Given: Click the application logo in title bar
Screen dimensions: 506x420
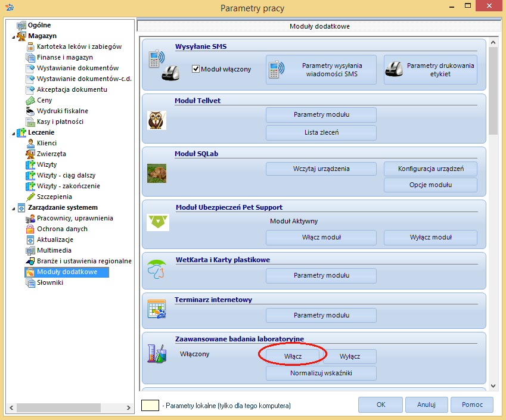Looking at the screenshot, I should pos(10,7).
